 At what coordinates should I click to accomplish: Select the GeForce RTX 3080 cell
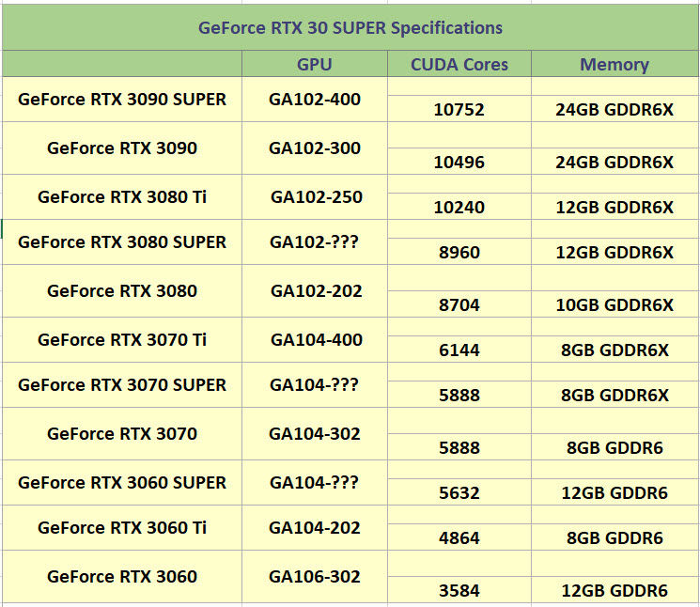122,291
